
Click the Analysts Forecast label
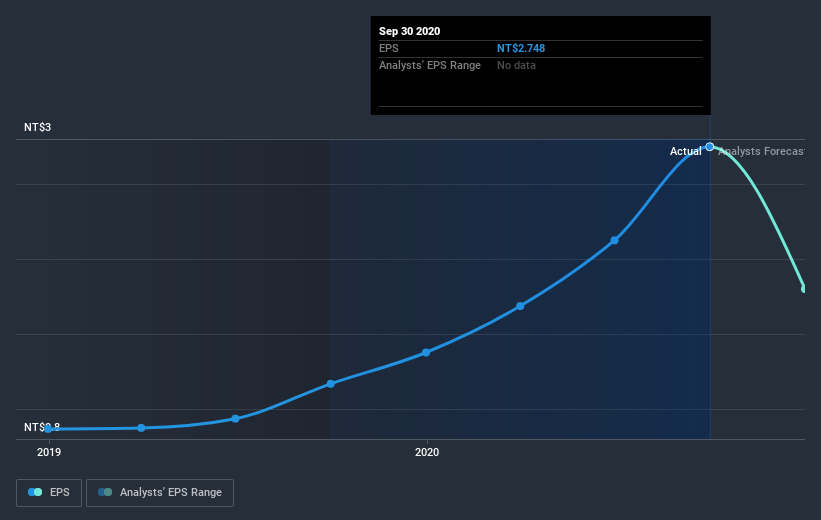click(761, 151)
